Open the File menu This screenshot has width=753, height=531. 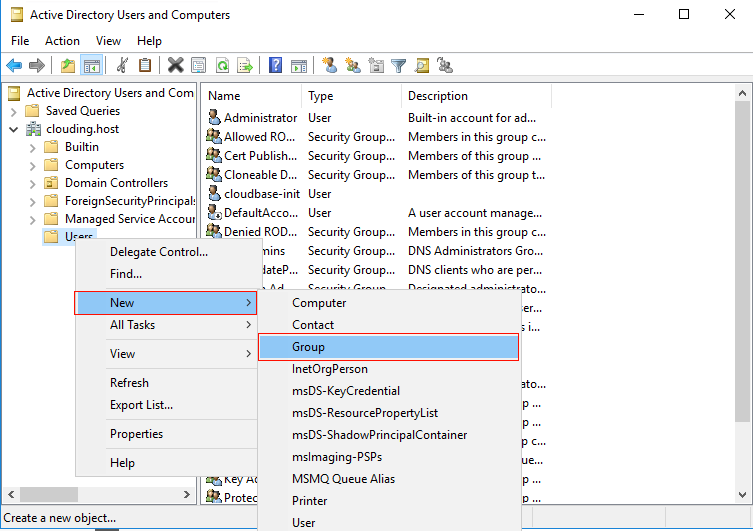click(20, 41)
